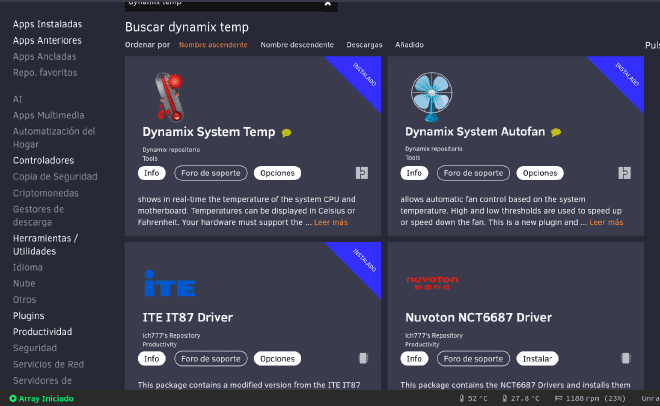Open Foro de soporte for Dynamix System Autofan
The image size is (660, 406).
[x=474, y=173]
